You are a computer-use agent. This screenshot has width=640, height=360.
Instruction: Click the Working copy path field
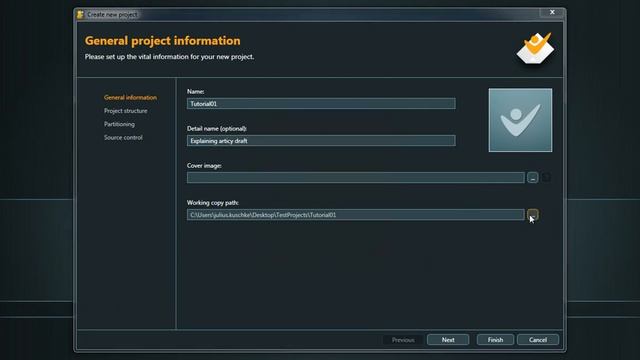click(356, 215)
